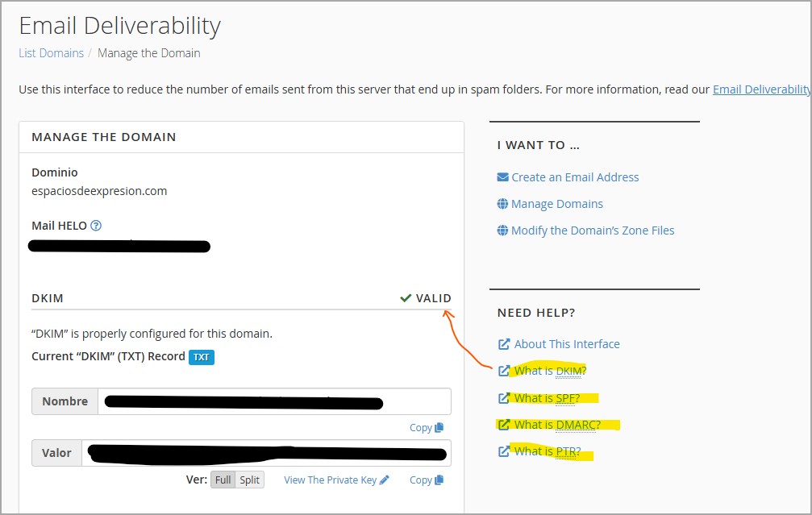Click the Mail HELO help question icon
This screenshot has height=515, width=812.
coord(96,226)
